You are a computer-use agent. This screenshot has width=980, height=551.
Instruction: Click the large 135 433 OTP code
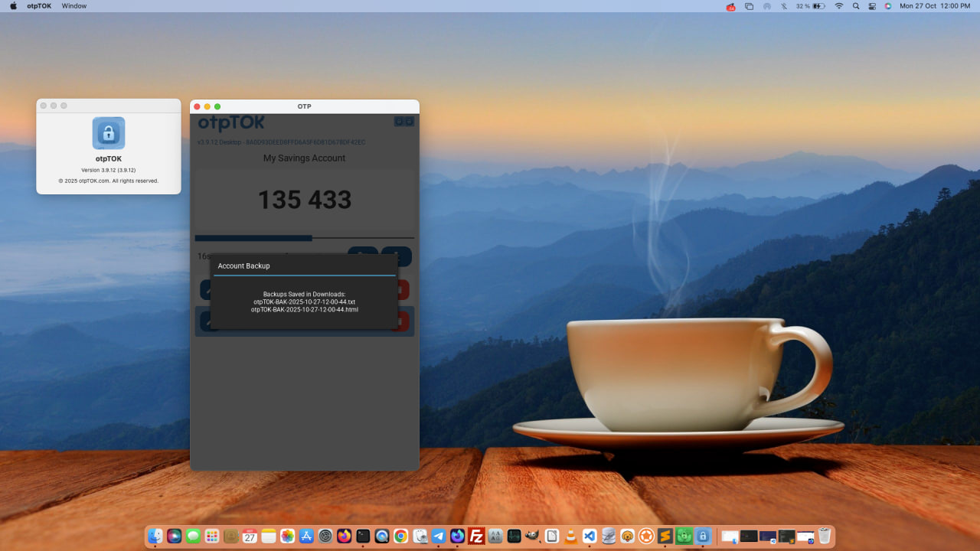(x=304, y=200)
